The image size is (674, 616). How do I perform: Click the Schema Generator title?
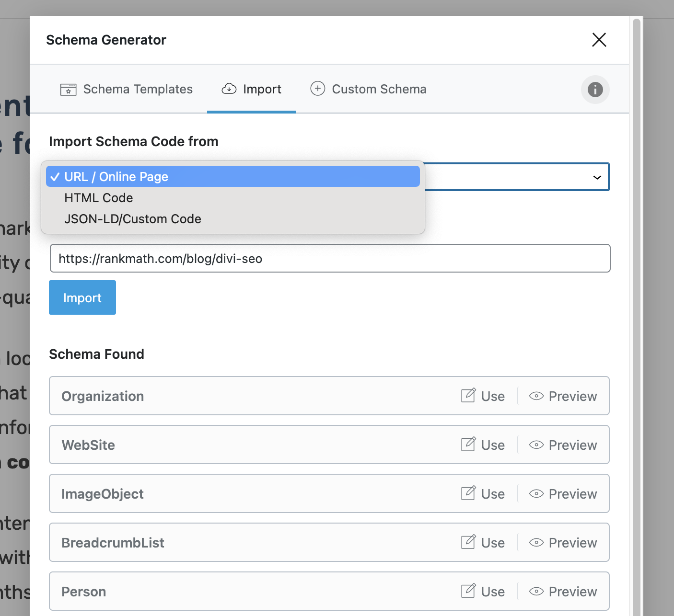(106, 40)
